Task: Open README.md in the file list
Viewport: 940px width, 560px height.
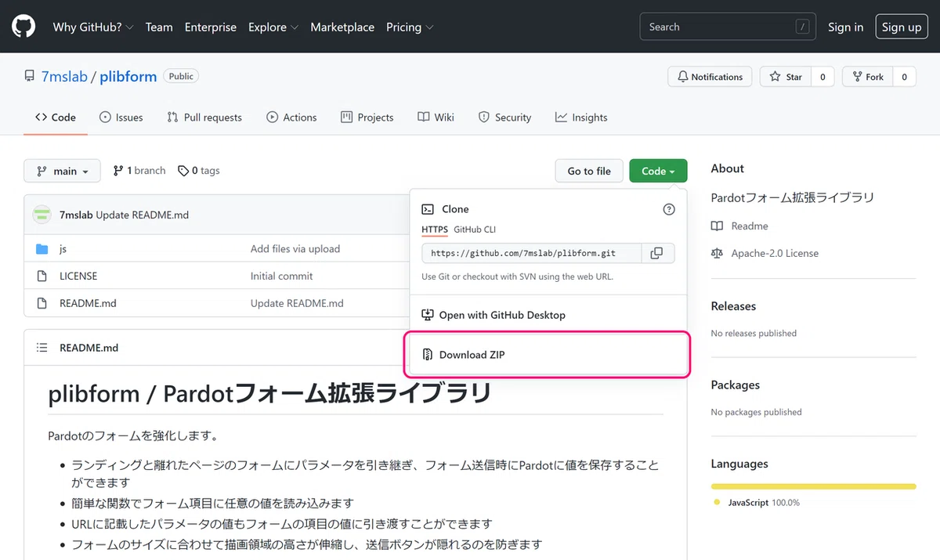Action: point(88,303)
